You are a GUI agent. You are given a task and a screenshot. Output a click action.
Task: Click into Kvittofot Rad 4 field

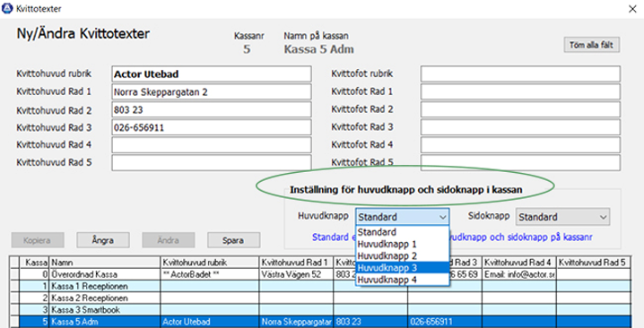tap(520, 145)
